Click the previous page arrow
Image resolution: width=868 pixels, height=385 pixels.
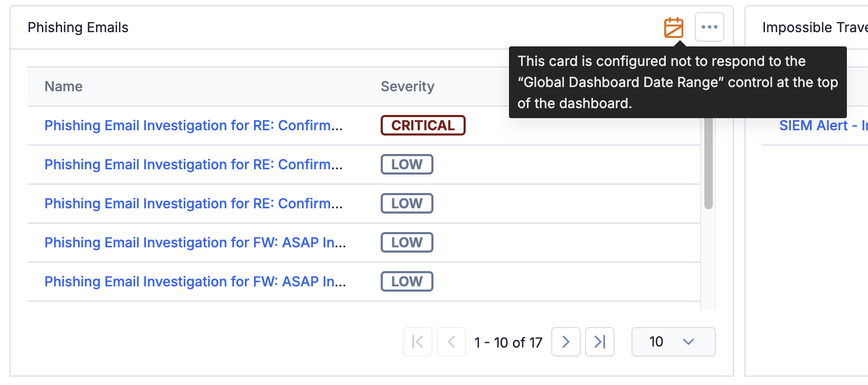pyautogui.click(x=451, y=342)
